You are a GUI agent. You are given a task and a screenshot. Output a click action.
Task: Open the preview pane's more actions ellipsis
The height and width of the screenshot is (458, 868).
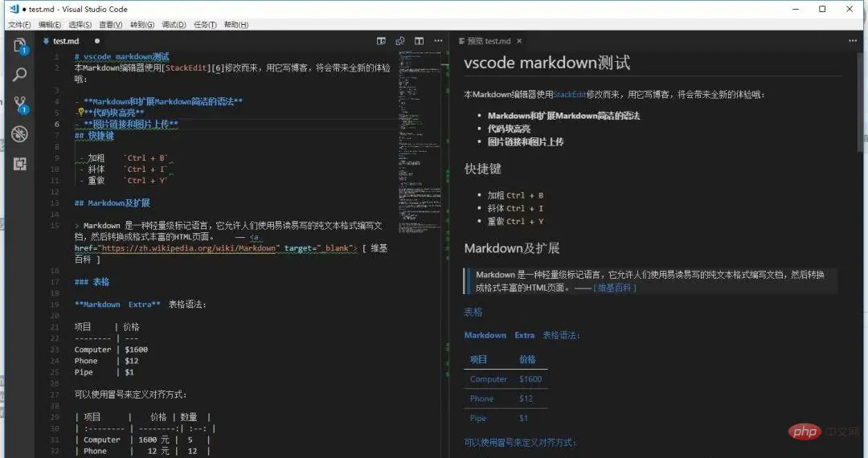point(852,41)
